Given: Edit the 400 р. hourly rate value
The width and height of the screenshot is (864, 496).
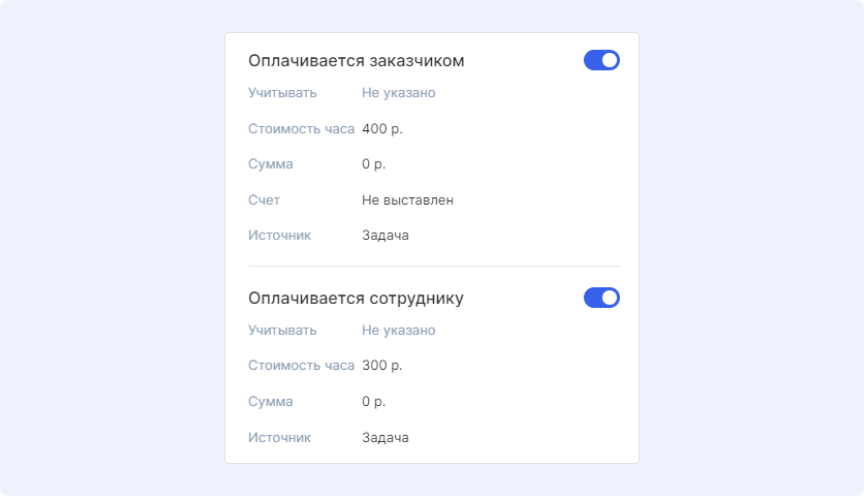Looking at the screenshot, I should pyautogui.click(x=382, y=129).
